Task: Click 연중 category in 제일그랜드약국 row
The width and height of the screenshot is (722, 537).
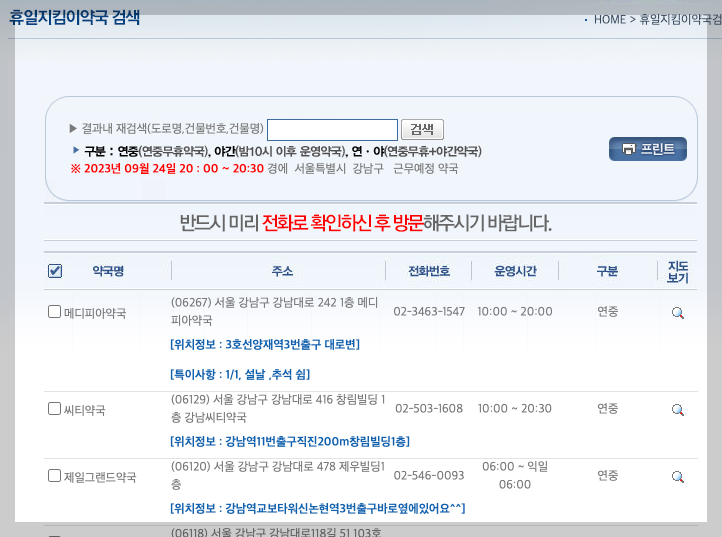Action: point(607,475)
